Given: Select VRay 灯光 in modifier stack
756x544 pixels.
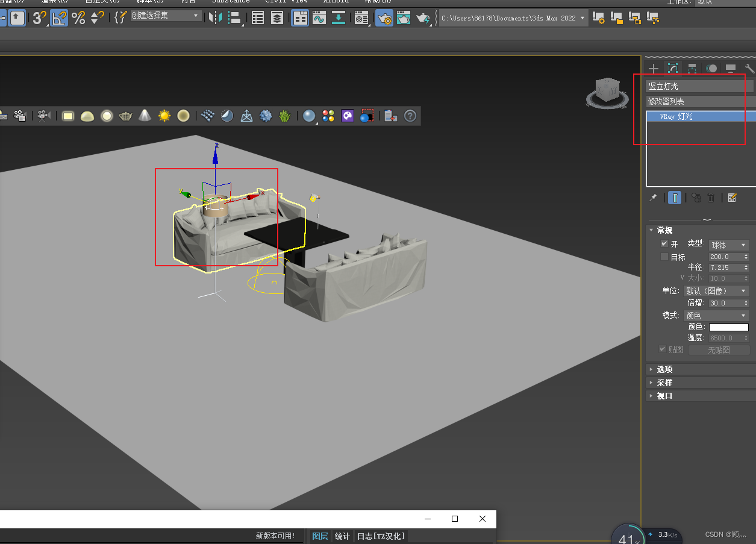Looking at the screenshot, I should (701, 116).
